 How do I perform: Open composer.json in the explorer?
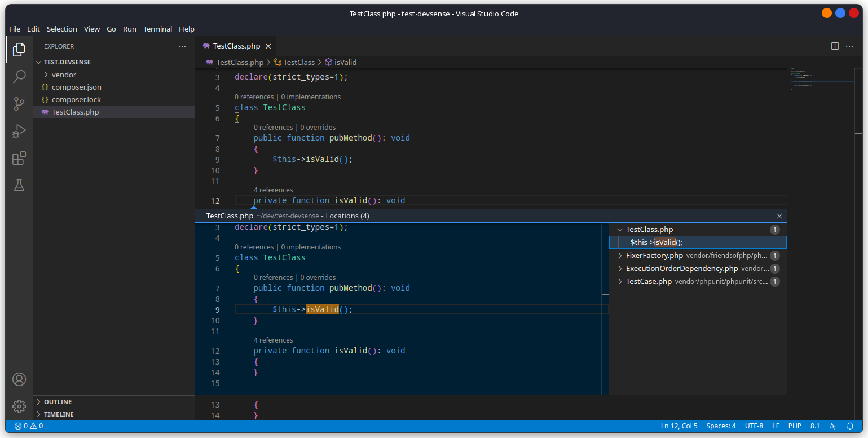(76, 87)
